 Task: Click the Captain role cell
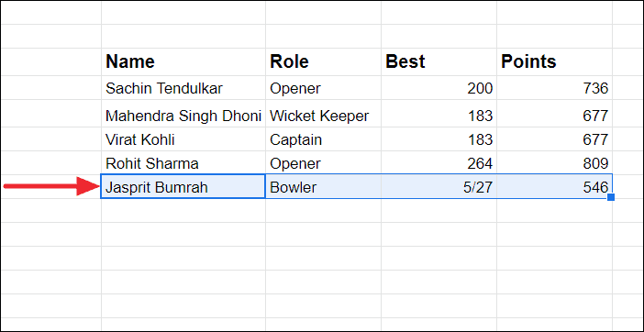pyautogui.click(x=323, y=139)
